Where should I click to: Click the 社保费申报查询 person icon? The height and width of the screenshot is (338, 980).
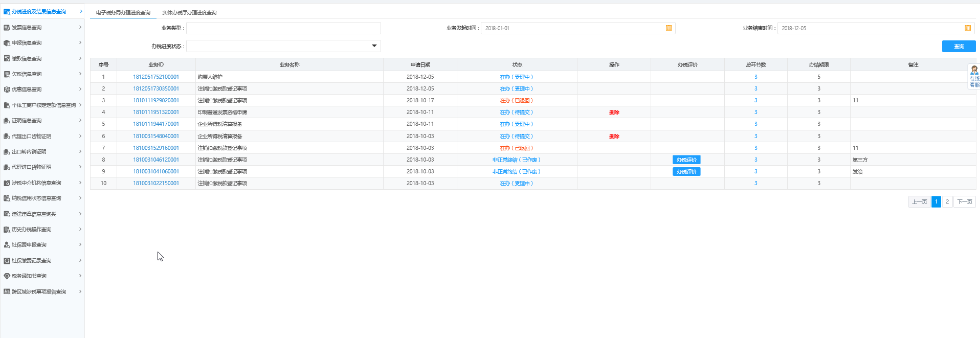[7, 245]
